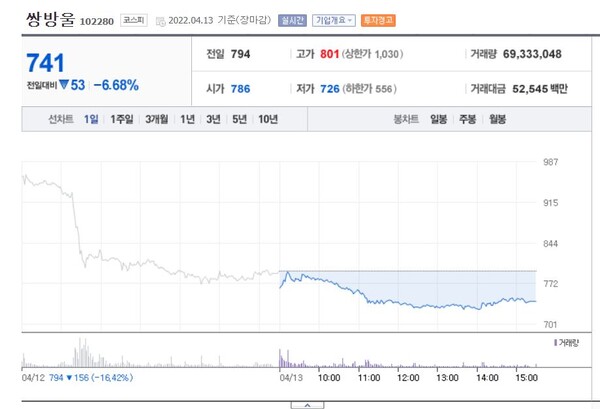Click the 전일 value 794
This screenshot has width=600, height=409.
240,54
